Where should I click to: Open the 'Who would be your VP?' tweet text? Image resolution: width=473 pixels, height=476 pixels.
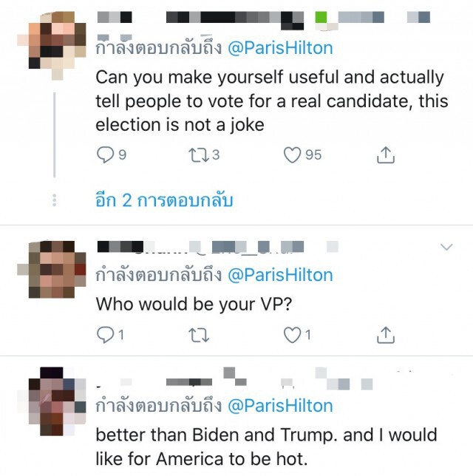click(x=194, y=304)
